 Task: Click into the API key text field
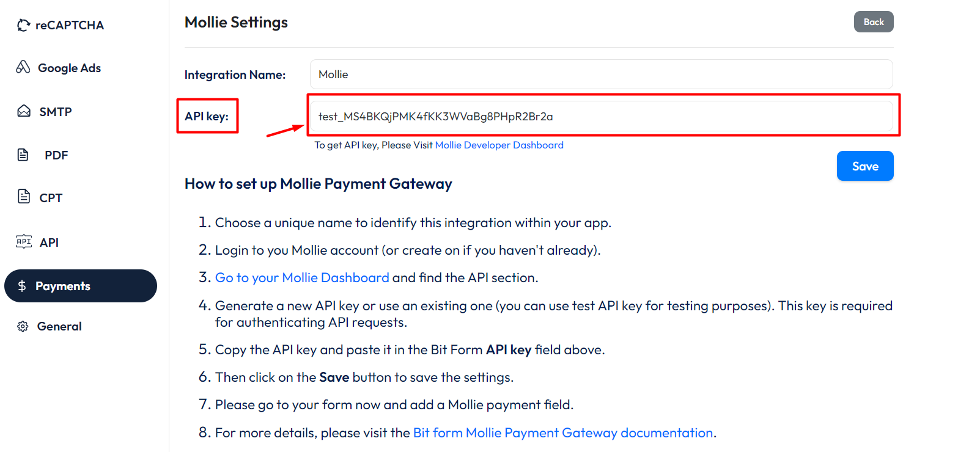601,116
